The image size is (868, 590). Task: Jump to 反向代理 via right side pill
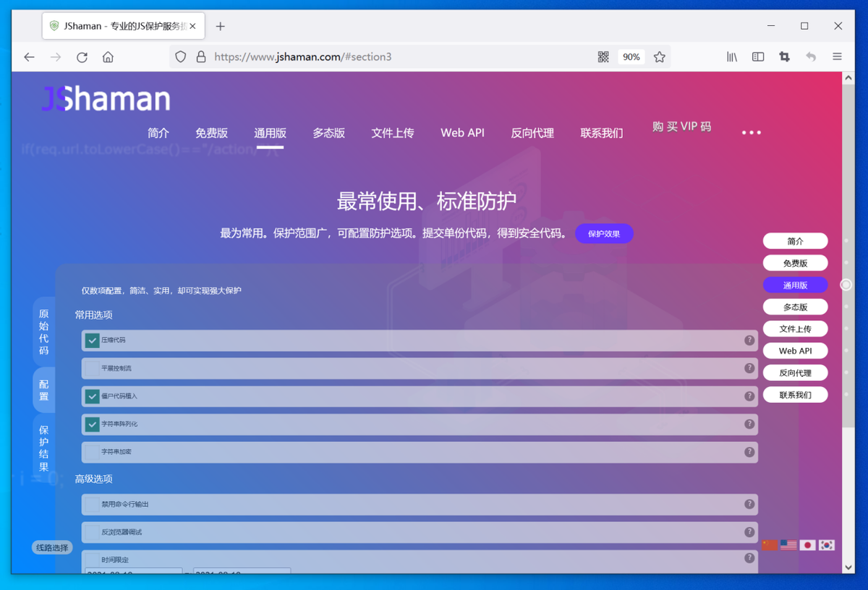[795, 373]
